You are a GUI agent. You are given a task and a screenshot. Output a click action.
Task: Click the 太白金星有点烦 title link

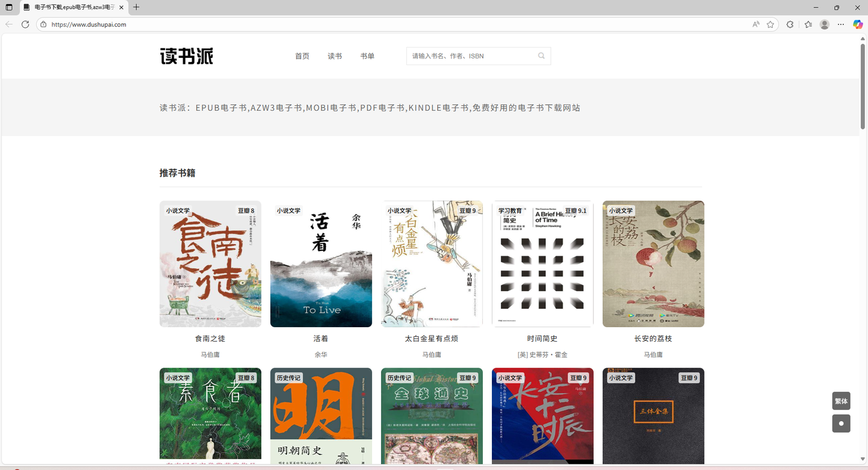click(432, 339)
